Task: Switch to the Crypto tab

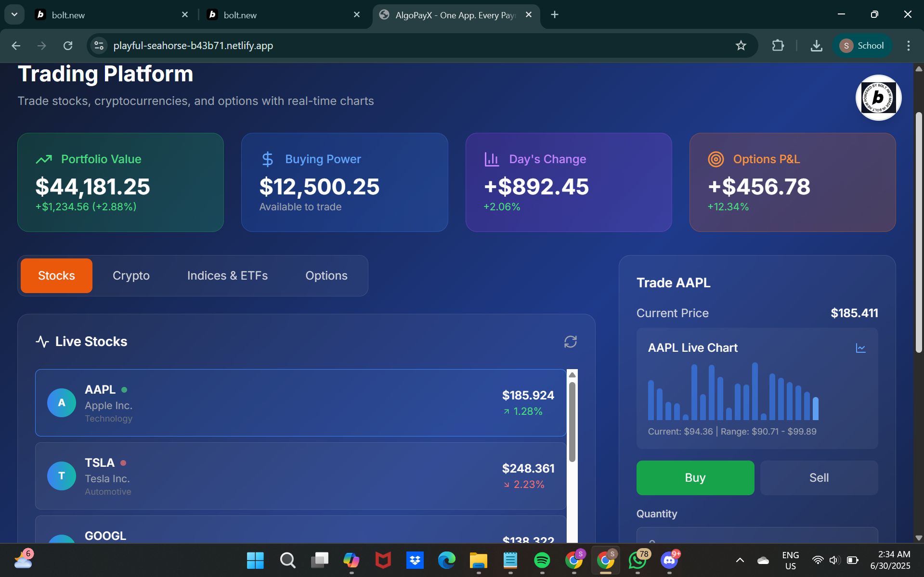Action: pos(131,276)
